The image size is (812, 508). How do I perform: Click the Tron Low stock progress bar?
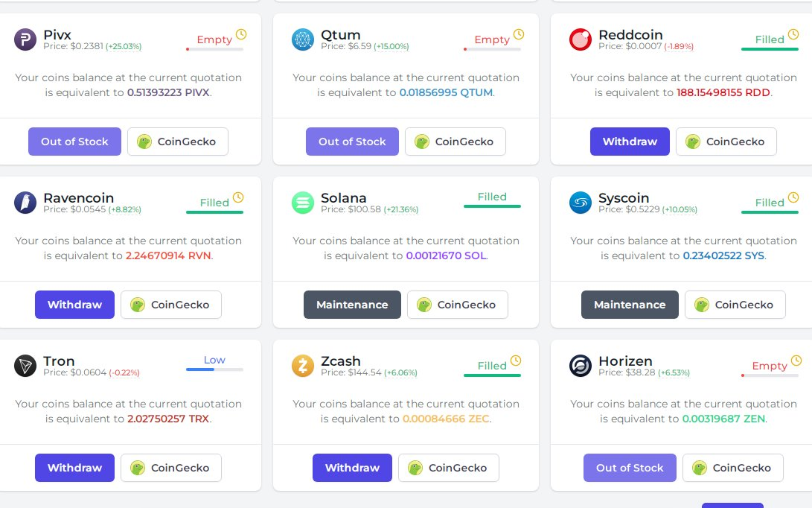tap(214, 369)
